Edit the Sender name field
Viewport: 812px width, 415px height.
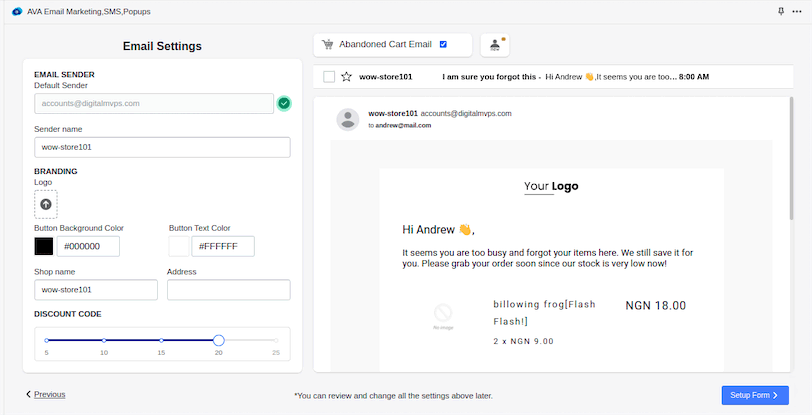click(162, 147)
